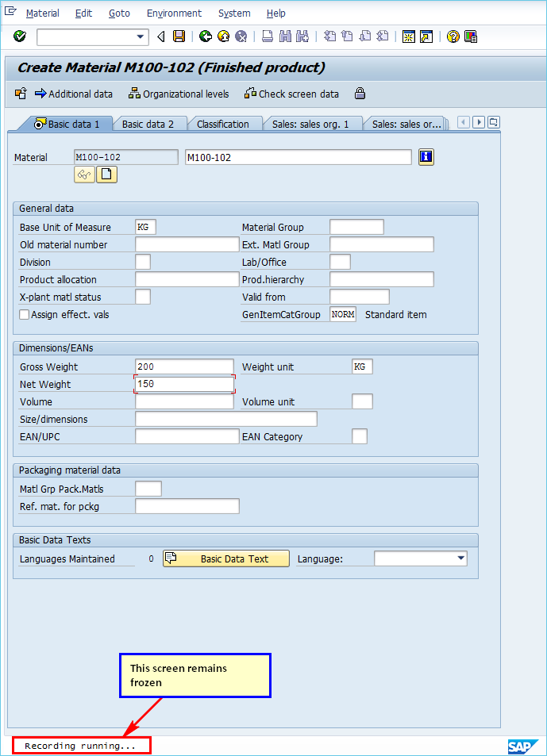
Task: Click the green Back arrow icon
Action: pos(206,36)
